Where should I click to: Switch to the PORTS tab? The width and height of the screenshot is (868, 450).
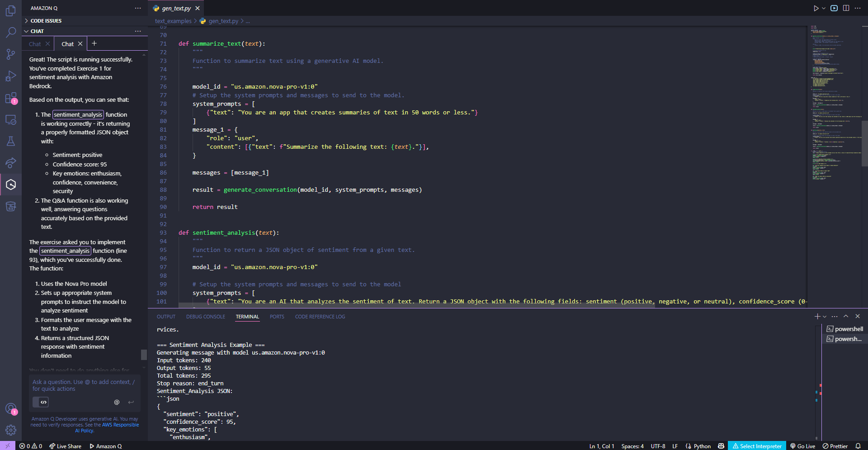click(277, 317)
